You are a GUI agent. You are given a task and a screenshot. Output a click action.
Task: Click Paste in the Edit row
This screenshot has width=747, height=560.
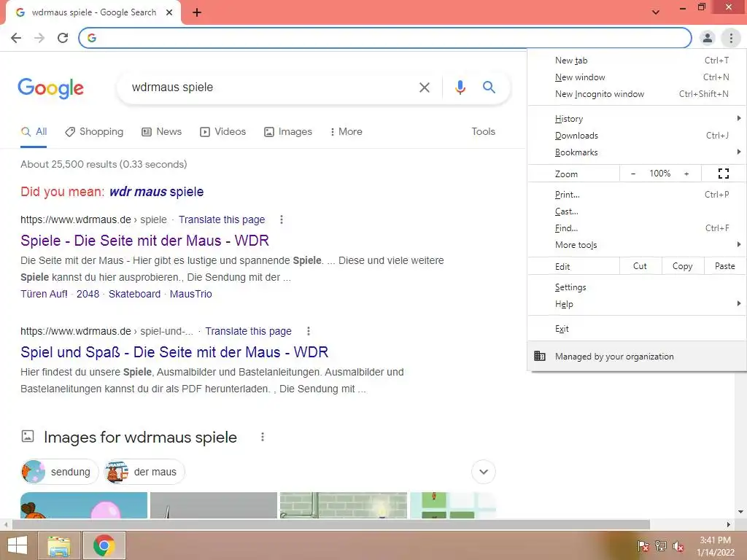[x=724, y=266]
